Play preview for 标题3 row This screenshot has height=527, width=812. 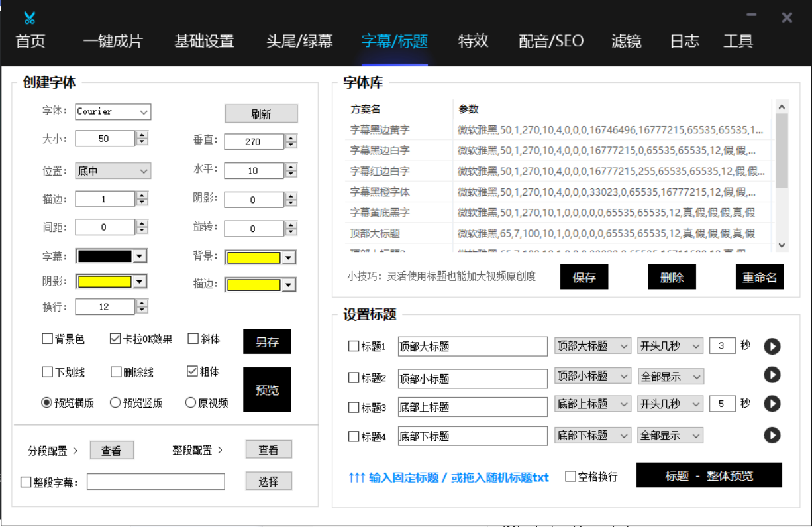click(772, 404)
